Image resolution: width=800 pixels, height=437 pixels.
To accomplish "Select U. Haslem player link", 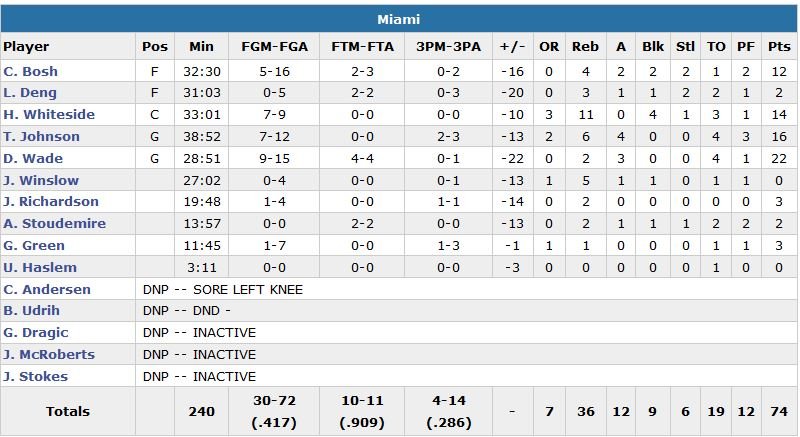I will coord(36,267).
